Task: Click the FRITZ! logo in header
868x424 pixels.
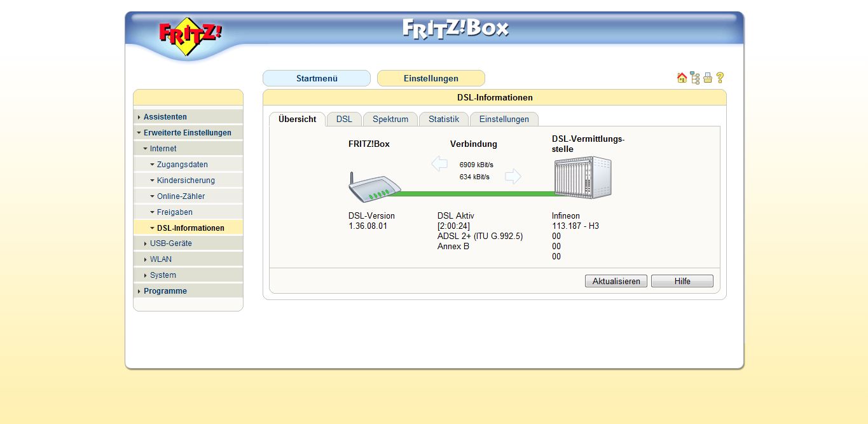Action: [190, 36]
